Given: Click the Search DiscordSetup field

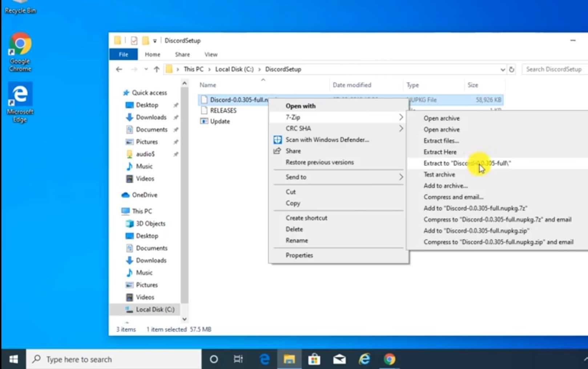Looking at the screenshot, I should pos(555,69).
